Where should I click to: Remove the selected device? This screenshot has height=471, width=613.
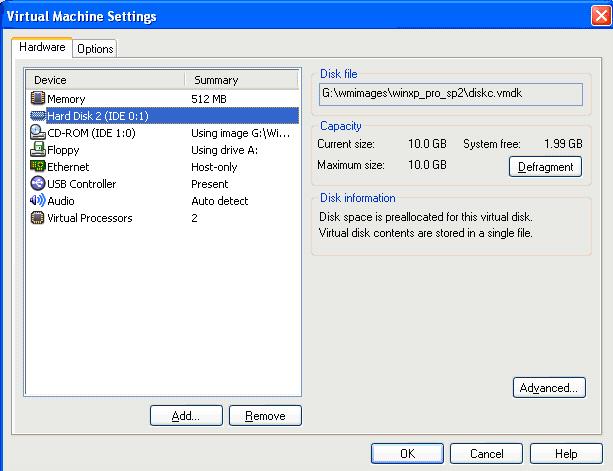tap(265, 416)
